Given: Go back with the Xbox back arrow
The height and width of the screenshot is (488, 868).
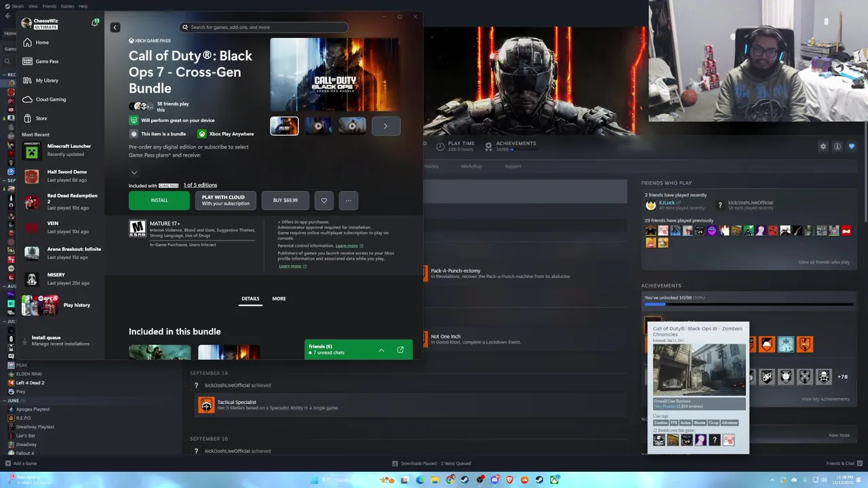Looking at the screenshot, I should coord(115,27).
